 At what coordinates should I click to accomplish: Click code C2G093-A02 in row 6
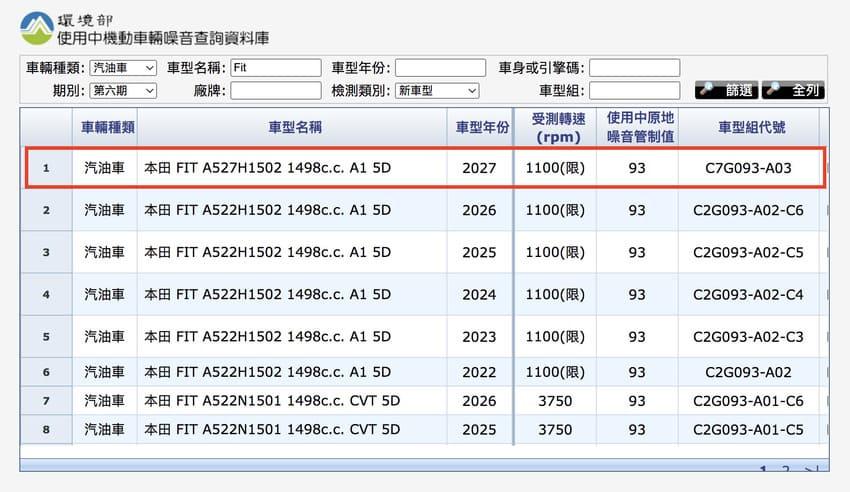748,372
